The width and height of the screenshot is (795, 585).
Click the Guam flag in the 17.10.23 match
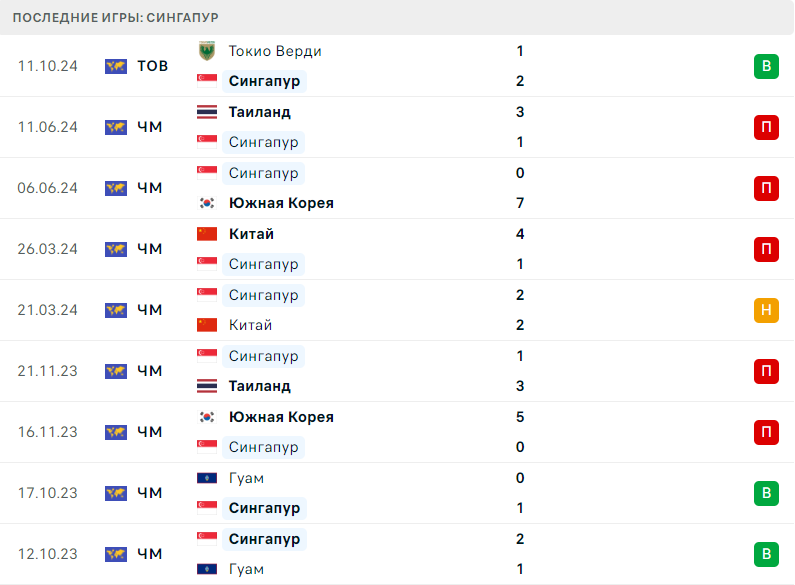[207, 478]
